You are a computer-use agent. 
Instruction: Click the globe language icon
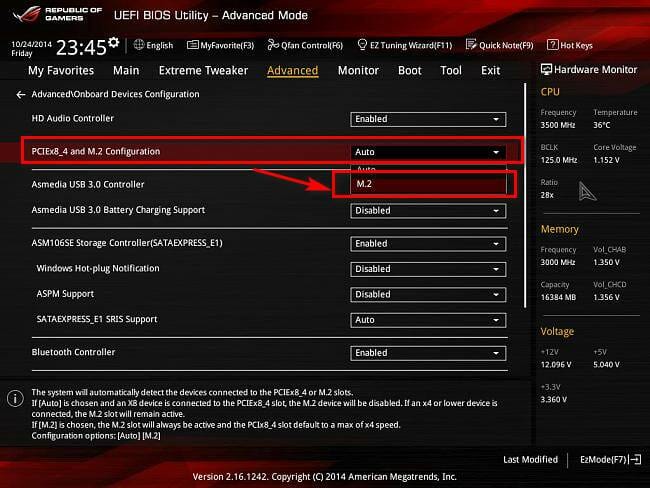point(139,45)
